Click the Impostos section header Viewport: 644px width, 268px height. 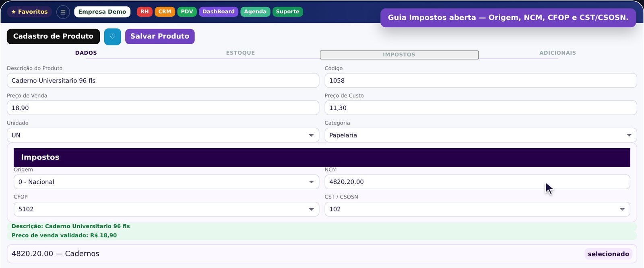322,158
